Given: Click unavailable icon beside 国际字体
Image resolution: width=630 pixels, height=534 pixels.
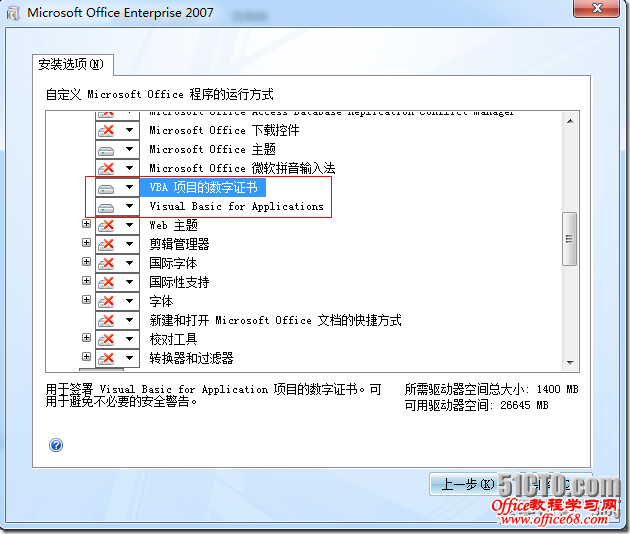Looking at the screenshot, I should pos(106,263).
